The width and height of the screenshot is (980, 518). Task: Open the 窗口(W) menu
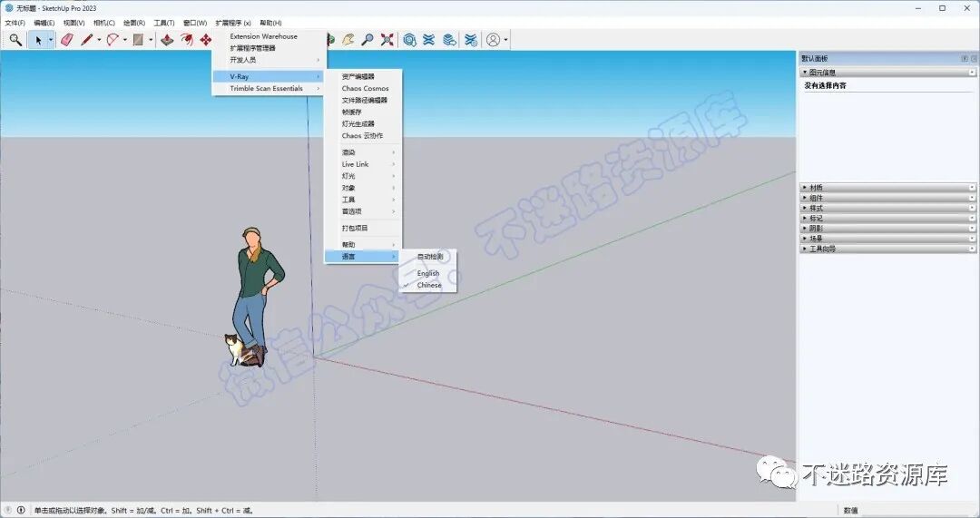pos(194,23)
